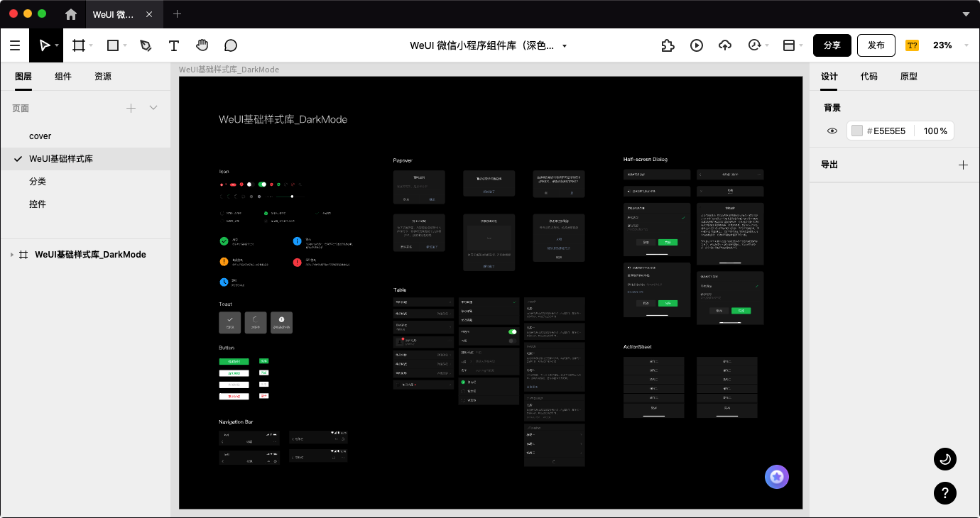Select the Hand pan tool
This screenshot has width=980, height=518.
click(202, 45)
